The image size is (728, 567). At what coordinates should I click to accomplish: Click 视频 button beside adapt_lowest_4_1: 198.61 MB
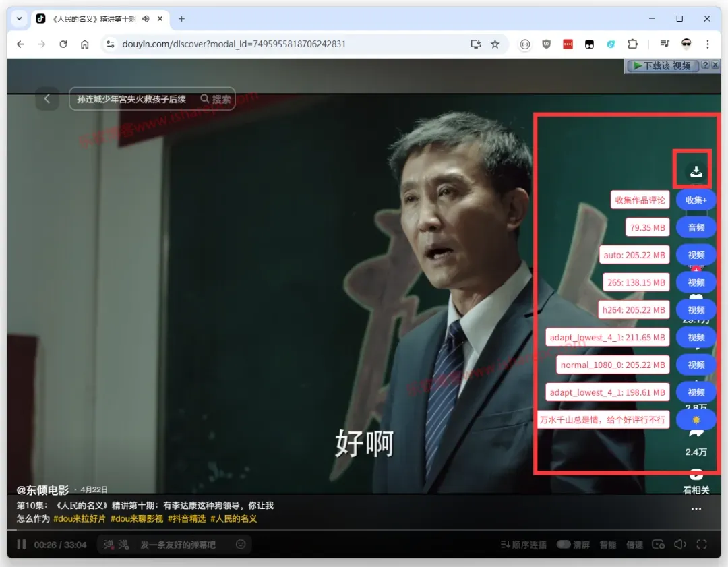click(x=696, y=392)
